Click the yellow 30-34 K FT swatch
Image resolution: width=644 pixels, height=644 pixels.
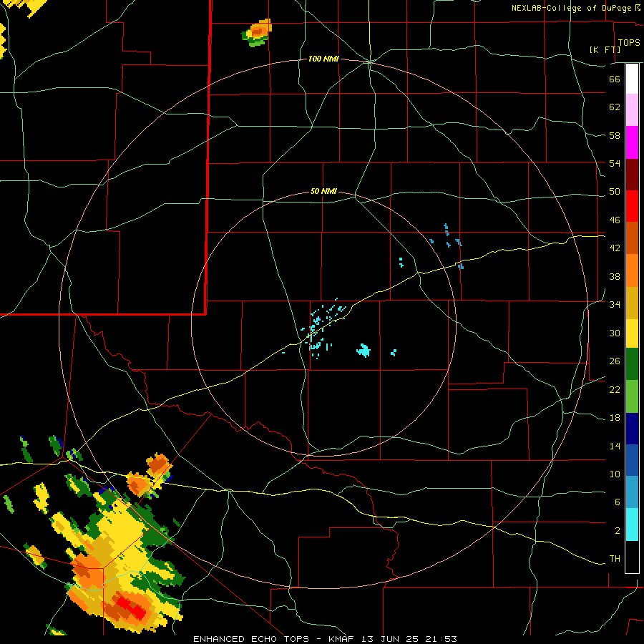(632, 333)
